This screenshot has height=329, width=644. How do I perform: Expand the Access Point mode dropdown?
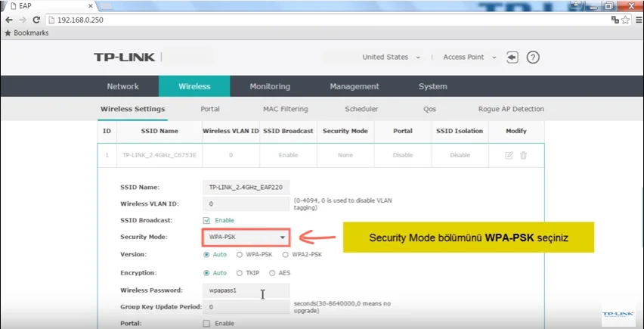point(469,57)
